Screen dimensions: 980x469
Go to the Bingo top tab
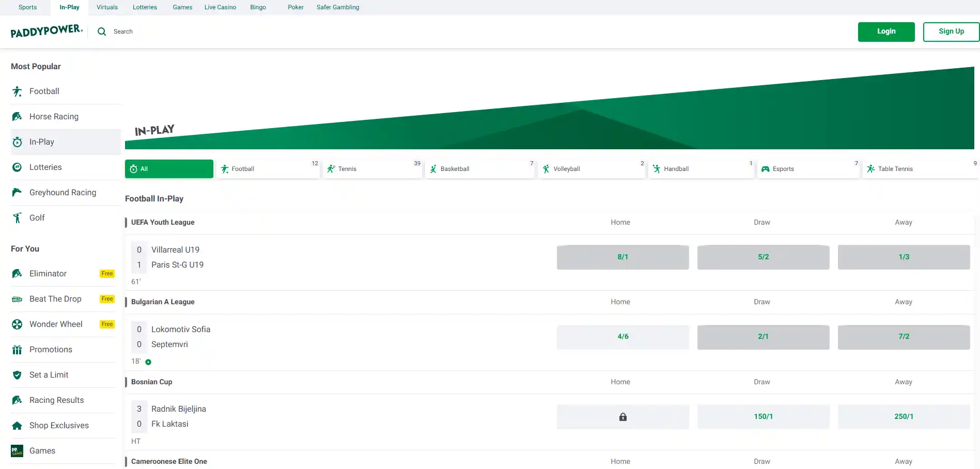click(258, 7)
